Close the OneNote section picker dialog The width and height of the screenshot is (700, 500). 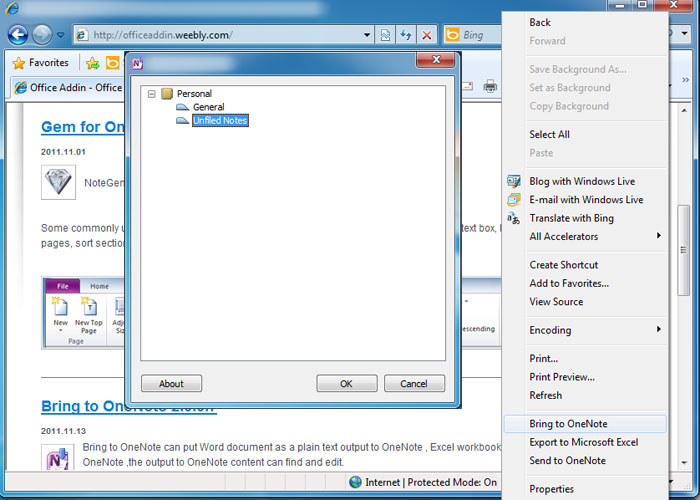436,59
